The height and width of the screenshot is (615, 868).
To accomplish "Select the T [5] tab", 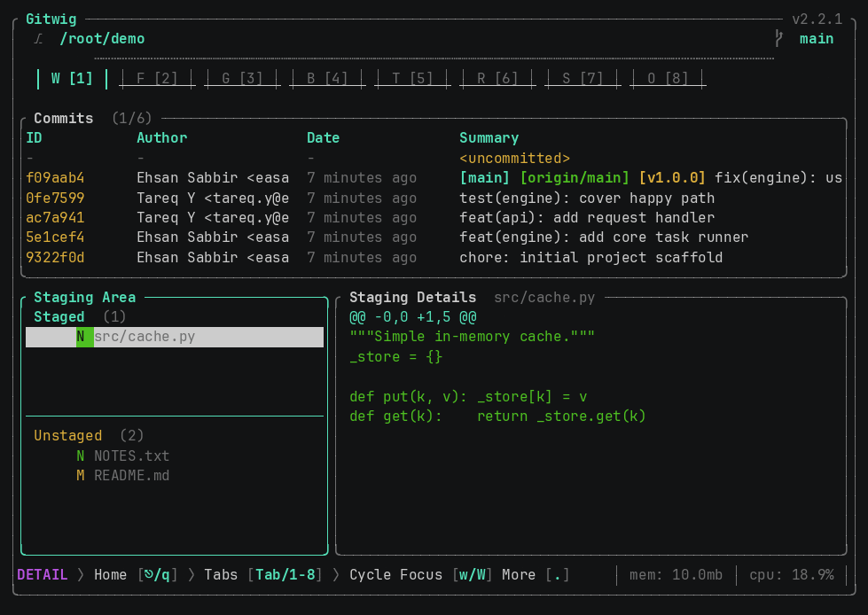I will pyautogui.click(x=412, y=79).
